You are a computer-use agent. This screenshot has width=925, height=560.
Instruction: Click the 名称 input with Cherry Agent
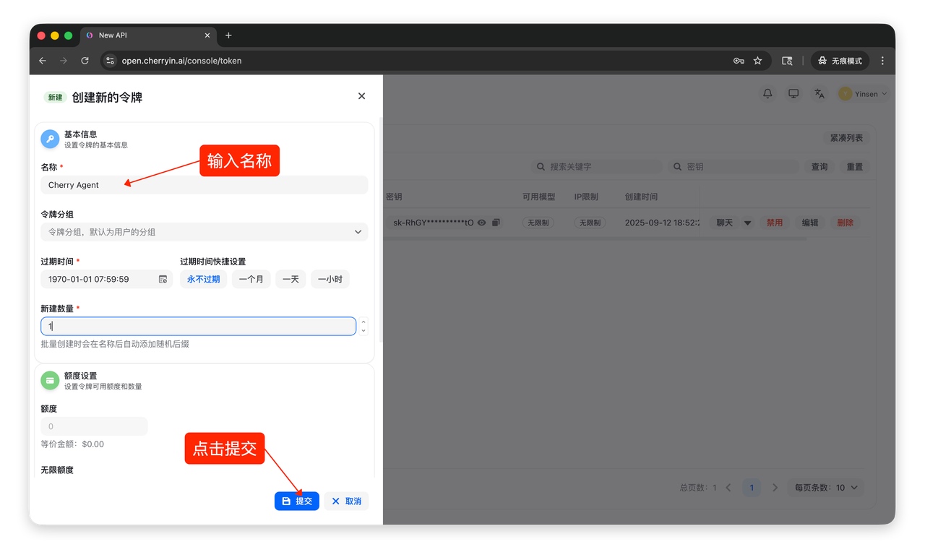point(204,185)
